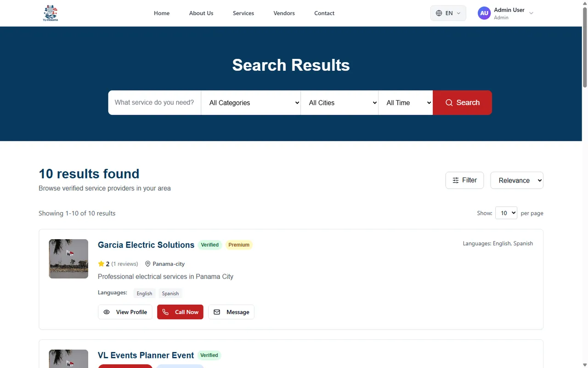Go to the Services menu item

(243, 13)
